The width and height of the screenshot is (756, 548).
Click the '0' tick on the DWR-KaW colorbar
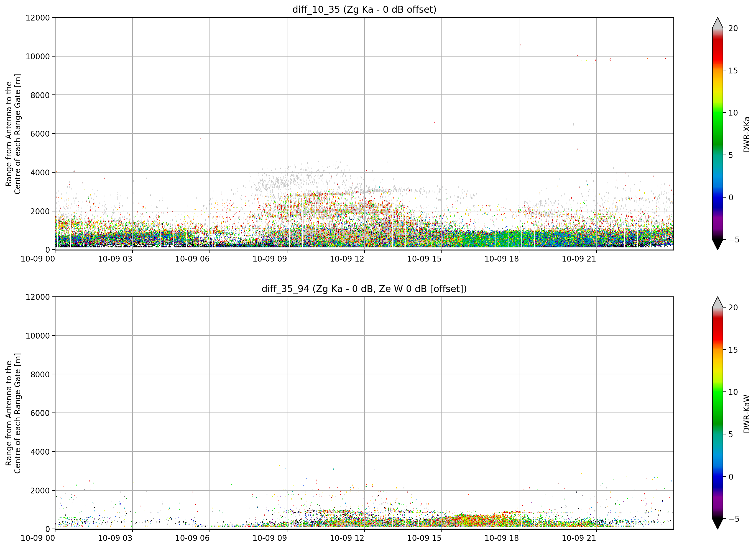point(731,477)
